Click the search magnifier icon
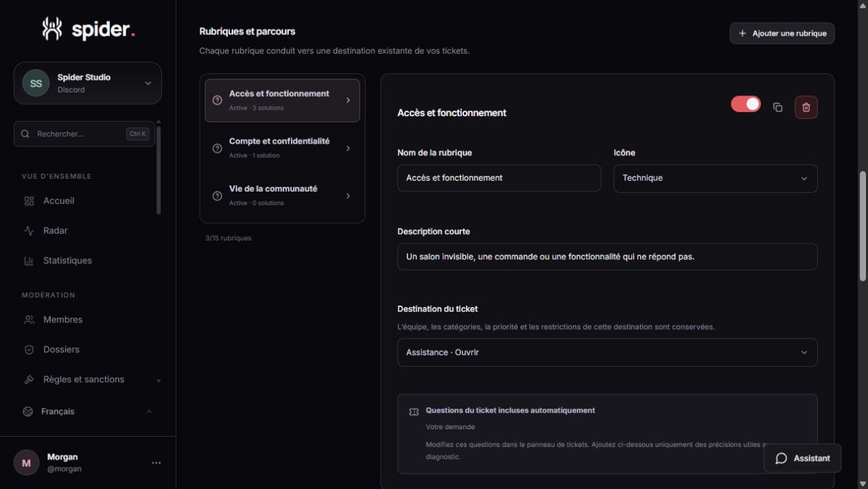The width and height of the screenshot is (868, 489). (25, 134)
